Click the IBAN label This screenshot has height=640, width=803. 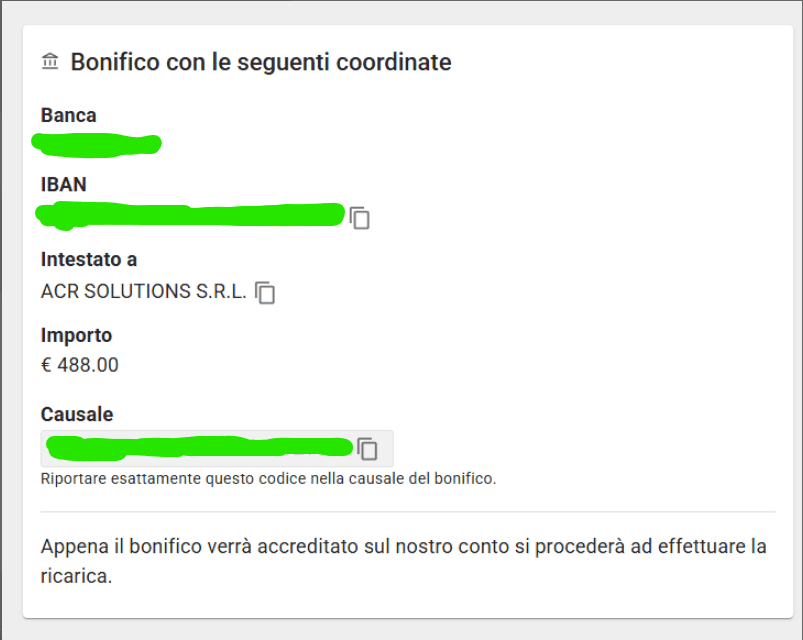[x=64, y=184]
